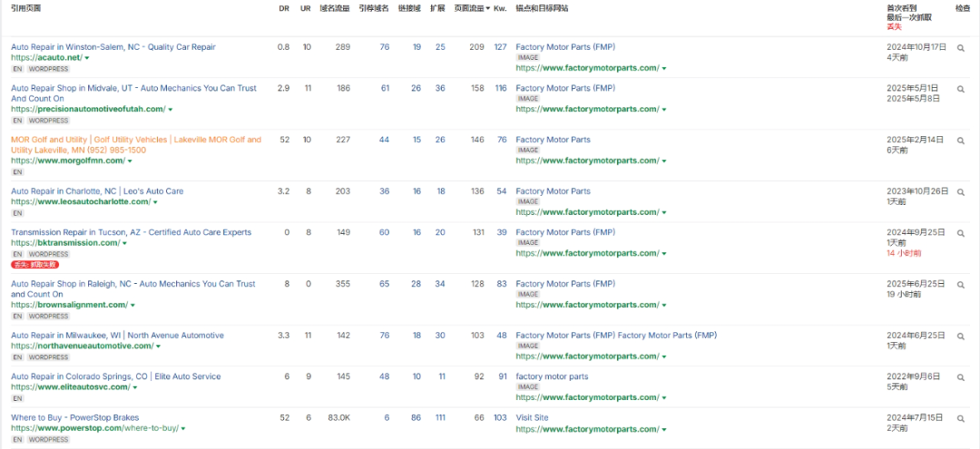Click the 引荐域名 column header
980x449 pixels.
click(x=374, y=8)
